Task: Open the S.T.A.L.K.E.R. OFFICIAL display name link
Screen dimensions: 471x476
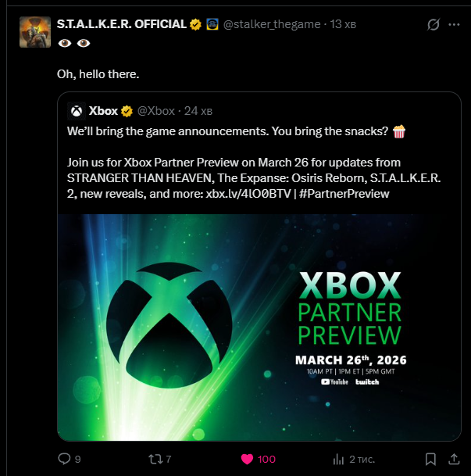Action: 122,24
